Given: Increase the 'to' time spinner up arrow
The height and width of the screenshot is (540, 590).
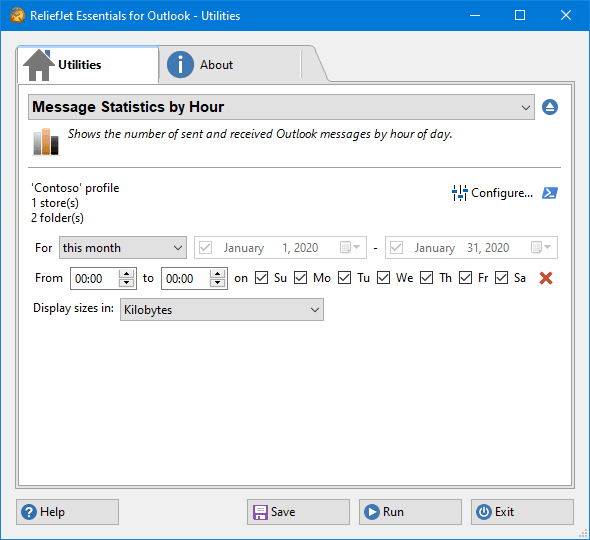Looking at the screenshot, I should pyautogui.click(x=217, y=274).
